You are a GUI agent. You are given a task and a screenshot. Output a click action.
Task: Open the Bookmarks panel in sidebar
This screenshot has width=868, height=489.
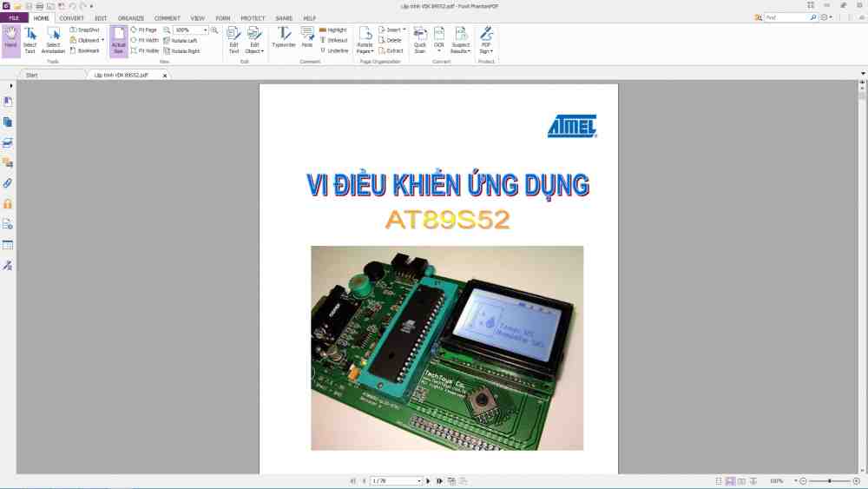coord(8,102)
